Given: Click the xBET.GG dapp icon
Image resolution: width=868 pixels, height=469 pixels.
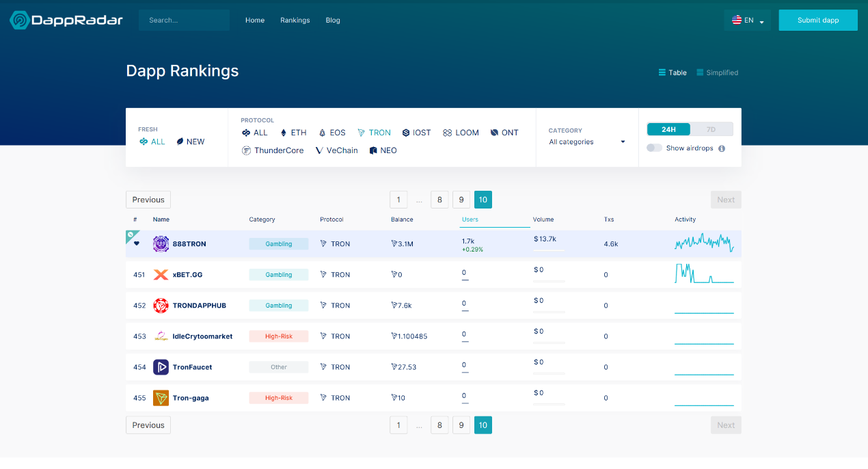Looking at the screenshot, I should 161,275.
